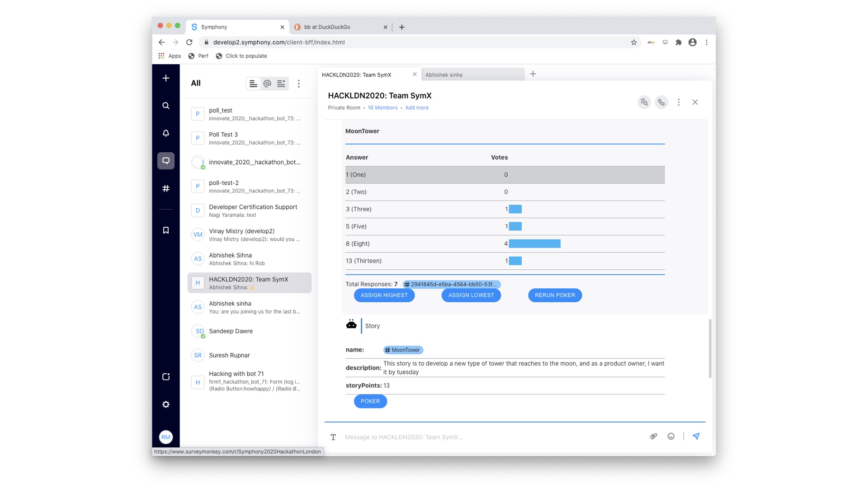Open room more-options three-dot menu

pyautogui.click(x=679, y=102)
